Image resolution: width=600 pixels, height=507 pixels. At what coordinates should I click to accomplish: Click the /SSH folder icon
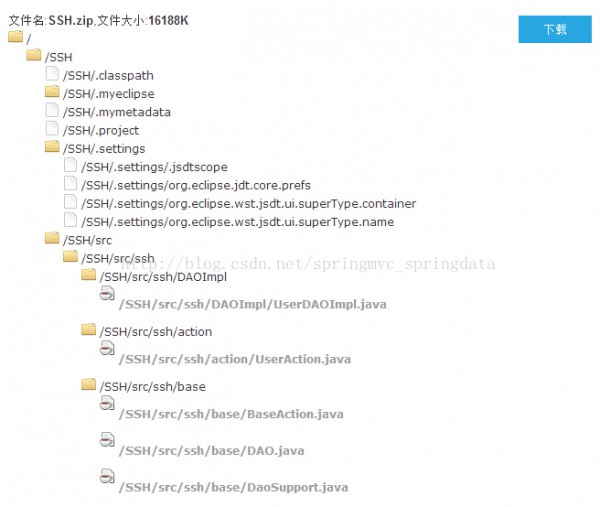pyautogui.click(x=34, y=55)
